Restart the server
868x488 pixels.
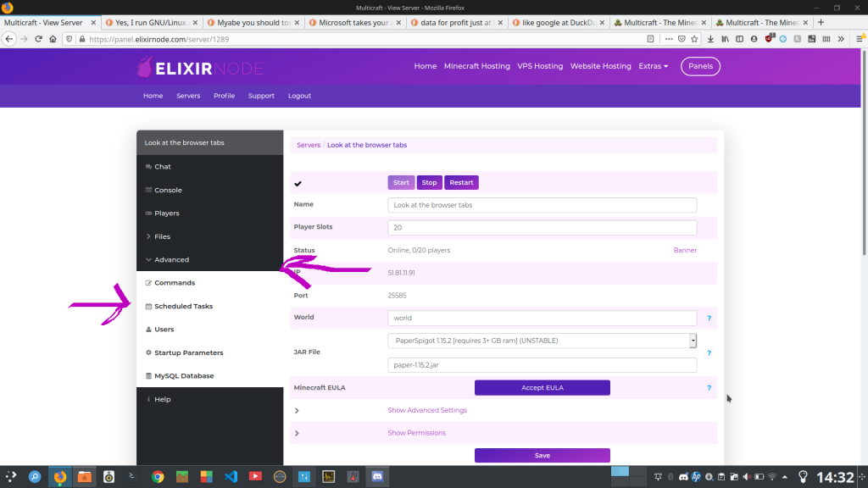(461, 183)
